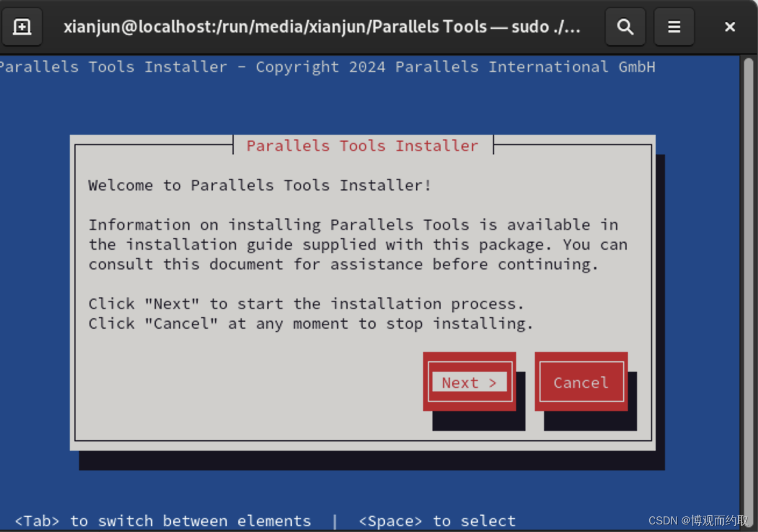Open terminal search with the magnifier icon
The width and height of the screenshot is (758, 532).
[x=625, y=27]
